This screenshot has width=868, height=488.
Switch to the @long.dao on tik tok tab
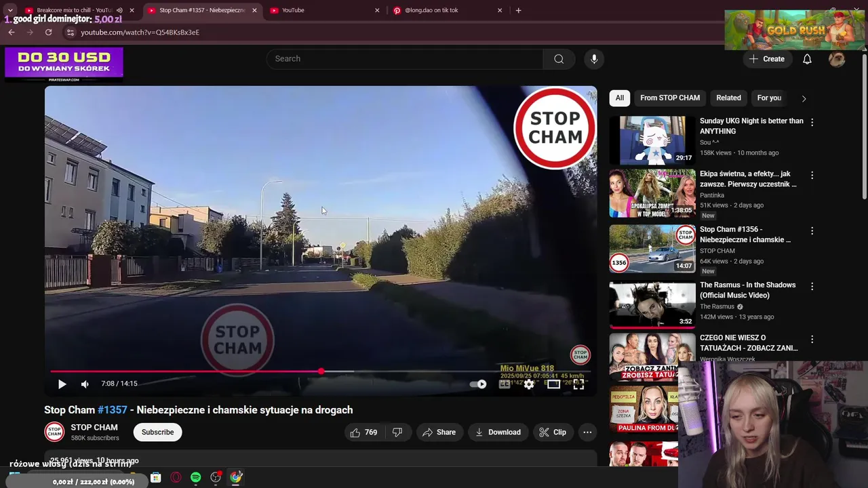tap(446, 10)
